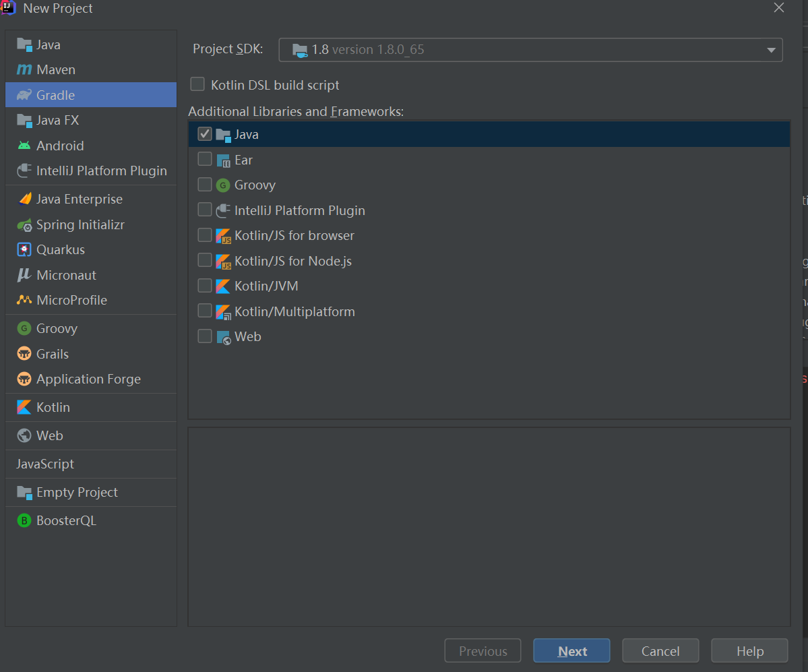Click the 'Application Forge' sidebar label
Screen dimensions: 808x672
pyautogui.click(x=89, y=379)
